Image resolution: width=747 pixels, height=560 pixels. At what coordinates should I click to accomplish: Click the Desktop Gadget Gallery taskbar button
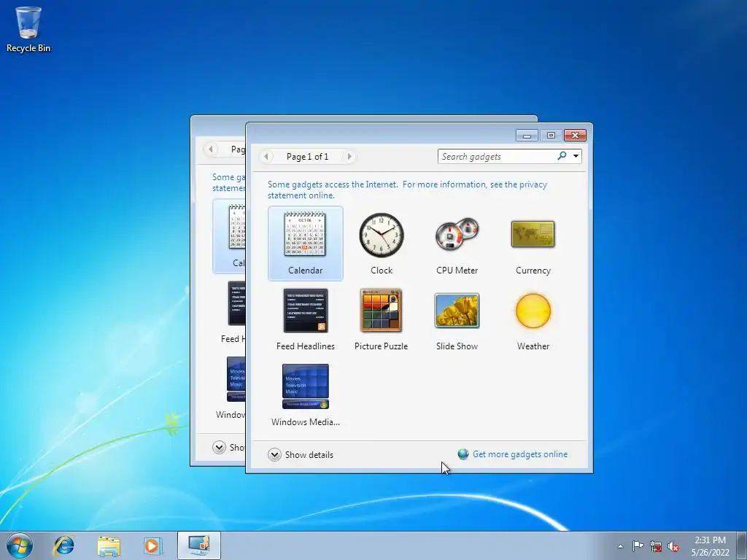point(198,545)
